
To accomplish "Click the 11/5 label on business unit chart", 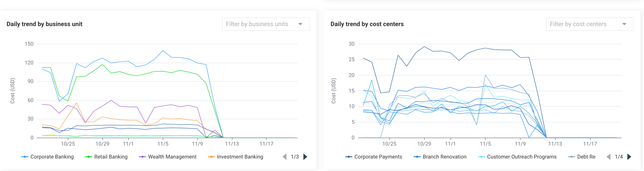I will click(163, 144).
